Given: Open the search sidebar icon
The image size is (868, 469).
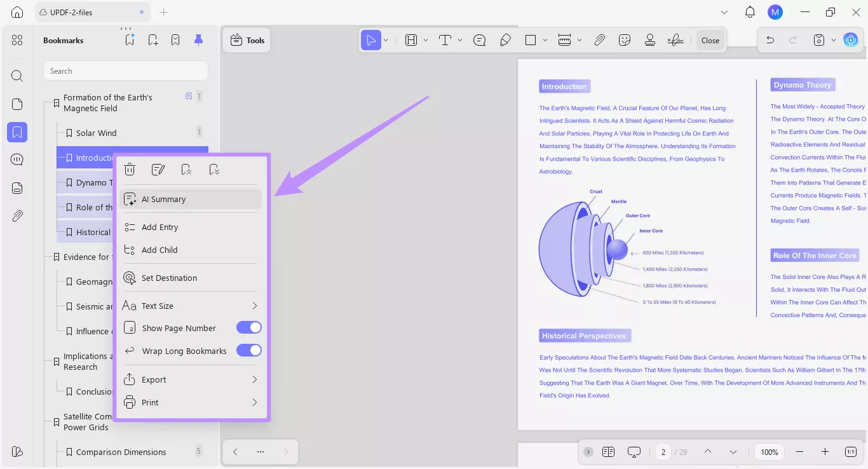Looking at the screenshot, I should tap(17, 76).
